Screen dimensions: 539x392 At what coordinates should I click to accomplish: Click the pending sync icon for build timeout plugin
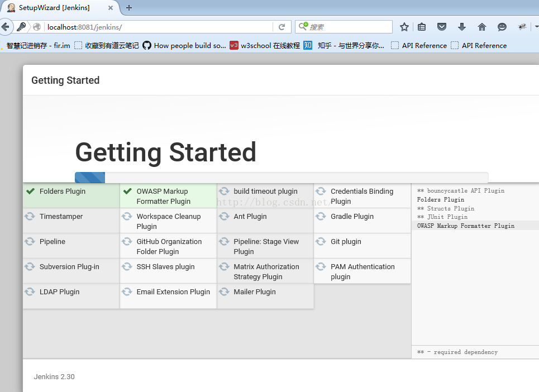[224, 191]
